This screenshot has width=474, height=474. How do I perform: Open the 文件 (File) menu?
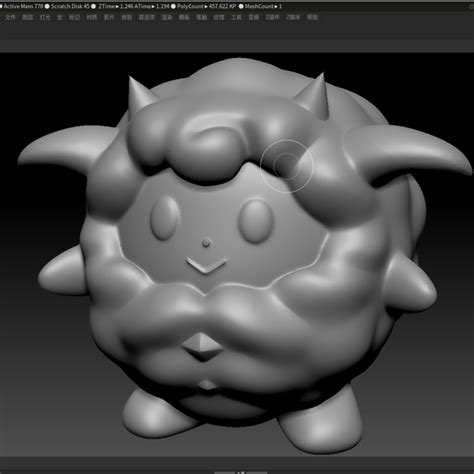point(10,17)
